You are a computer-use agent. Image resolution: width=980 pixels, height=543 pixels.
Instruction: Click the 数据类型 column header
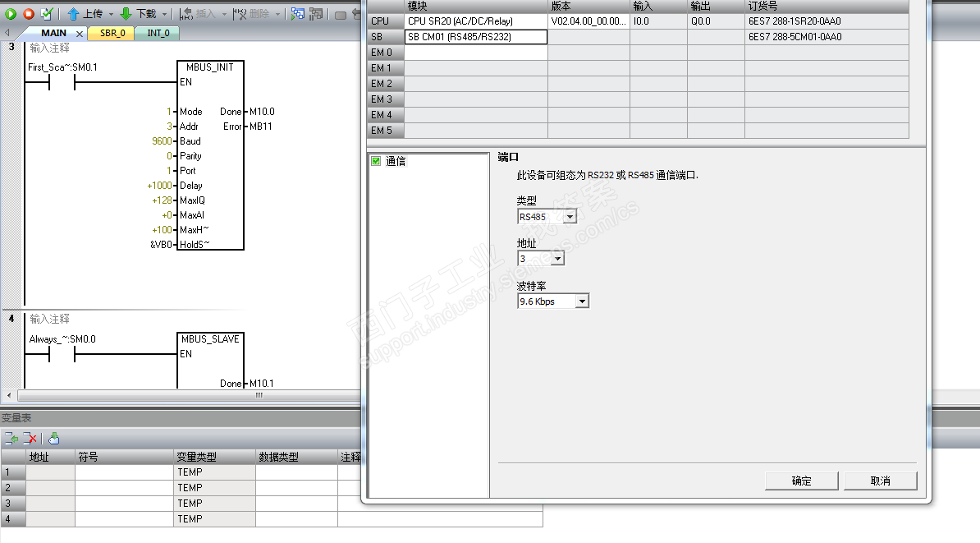coord(297,458)
